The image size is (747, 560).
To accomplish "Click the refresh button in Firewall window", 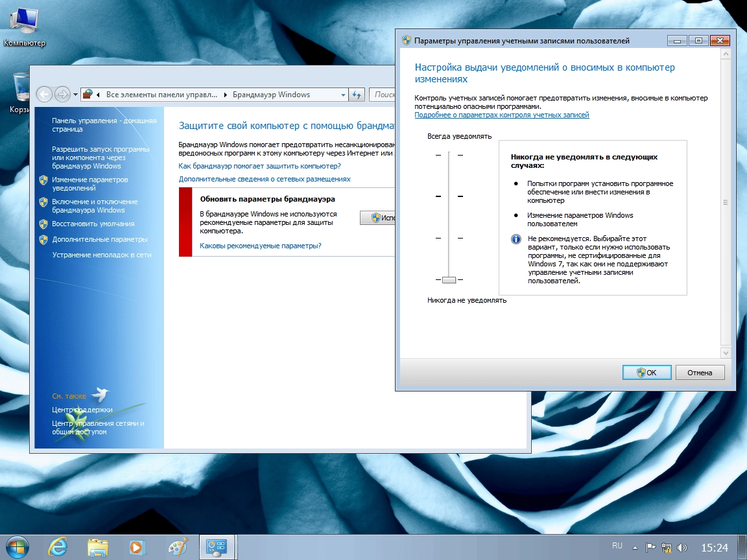I will pyautogui.click(x=357, y=95).
